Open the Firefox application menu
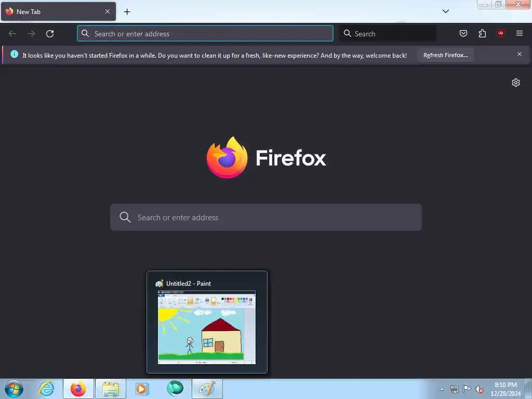532x399 pixels. [x=520, y=33]
